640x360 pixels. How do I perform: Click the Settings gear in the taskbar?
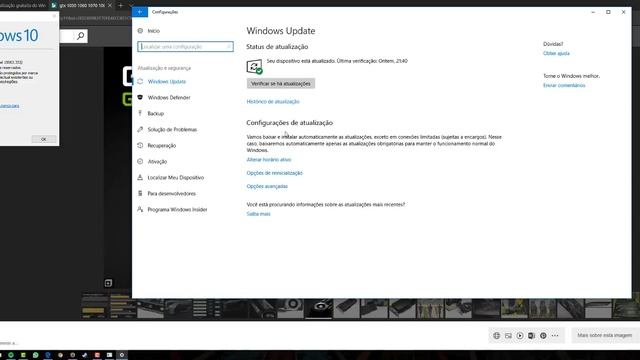(122, 355)
